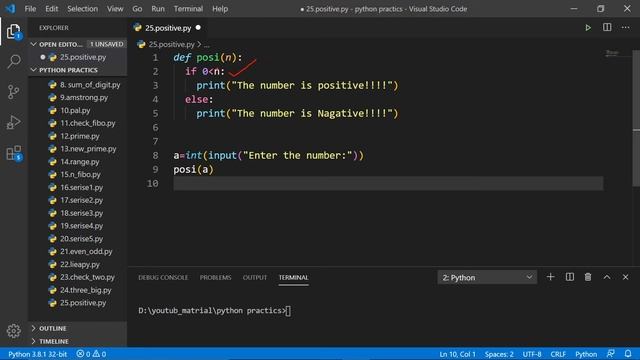Open the Extensions view

pos(13,153)
